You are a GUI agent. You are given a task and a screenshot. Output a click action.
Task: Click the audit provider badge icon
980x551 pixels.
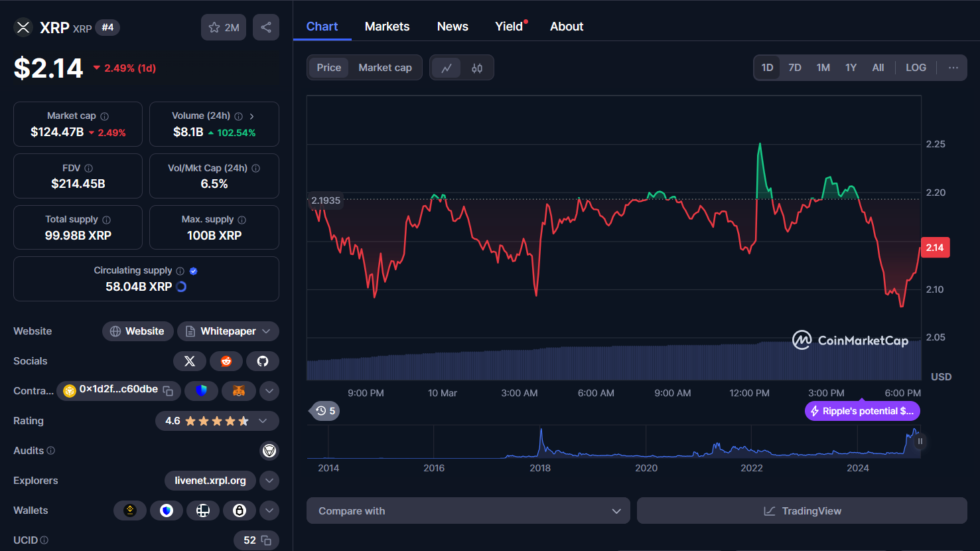[269, 451]
